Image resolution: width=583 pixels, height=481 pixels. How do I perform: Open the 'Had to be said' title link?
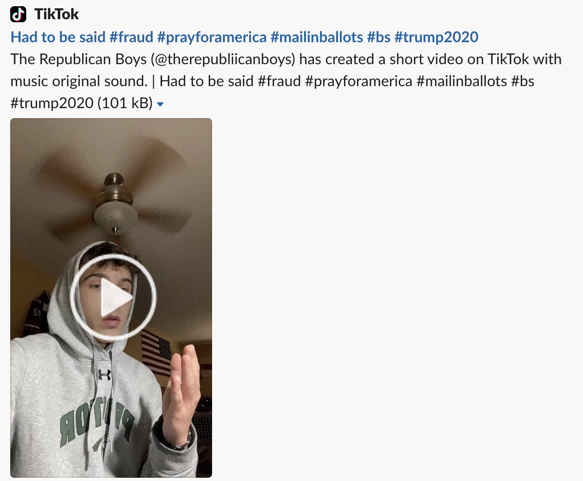(58, 37)
